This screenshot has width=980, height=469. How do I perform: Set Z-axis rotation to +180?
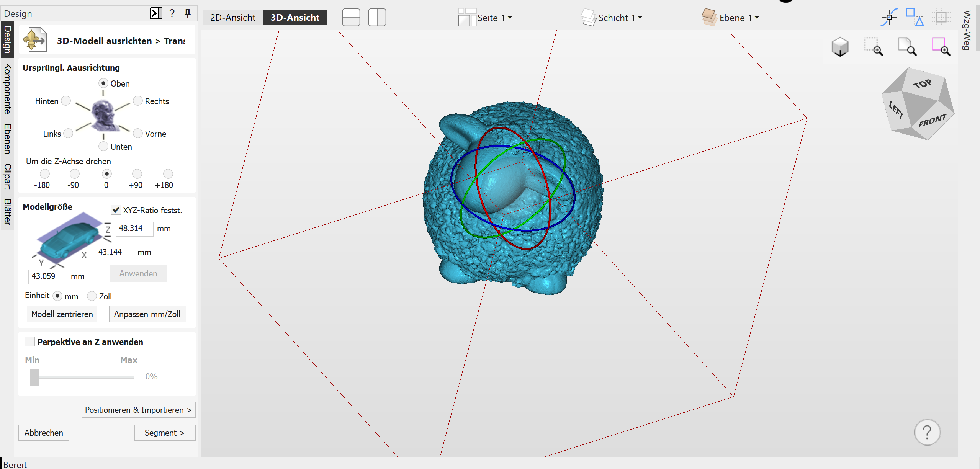pos(168,174)
